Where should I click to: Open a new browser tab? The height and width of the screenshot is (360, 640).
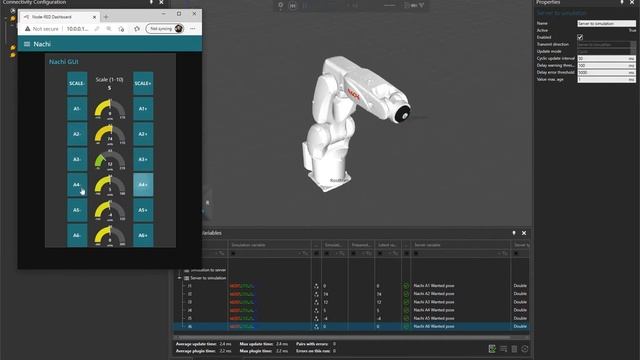pos(106,17)
